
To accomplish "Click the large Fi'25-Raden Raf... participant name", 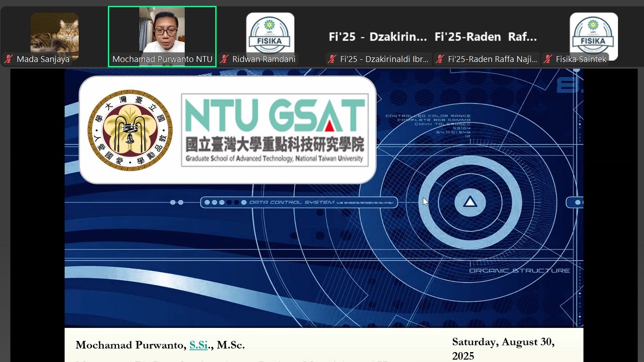I will point(486,37).
